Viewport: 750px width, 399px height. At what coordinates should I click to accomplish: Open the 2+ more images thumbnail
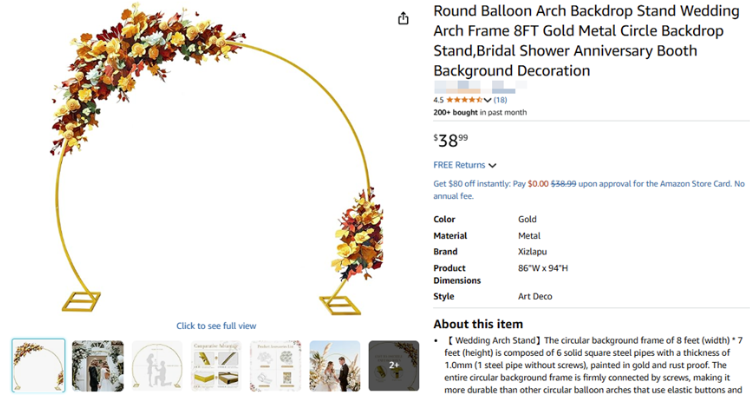[x=394, y=366]
